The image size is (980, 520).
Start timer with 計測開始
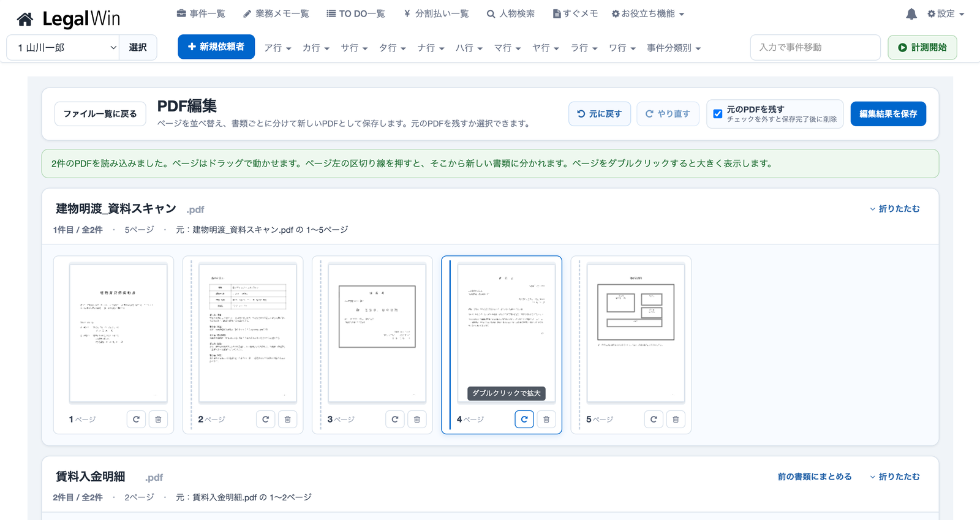[x=922, y=47]
